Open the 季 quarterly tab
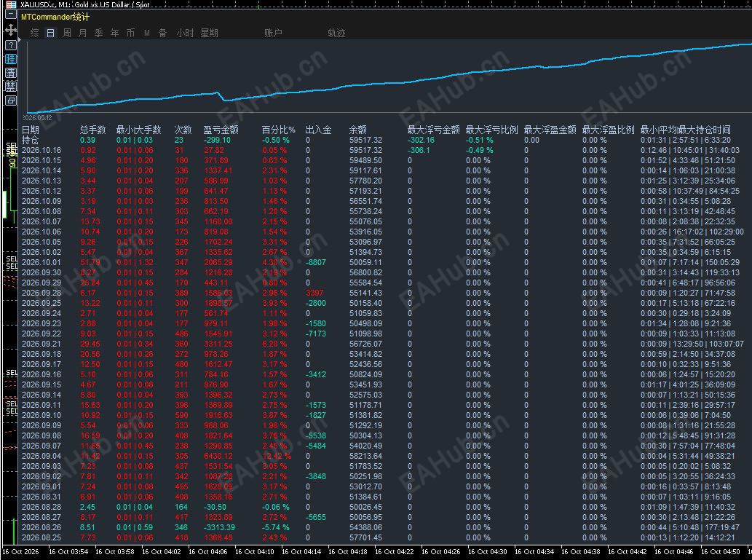This screenshot has height=560, width=752. [98, 33]
